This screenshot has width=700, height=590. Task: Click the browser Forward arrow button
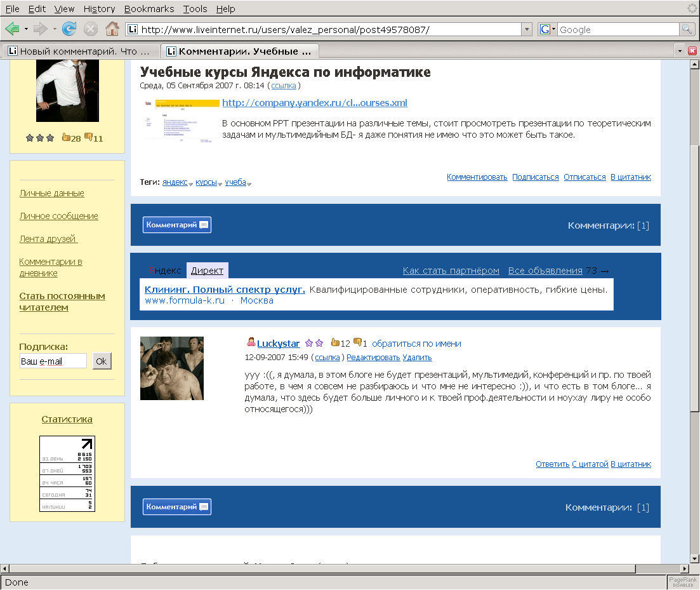[40, 29]
